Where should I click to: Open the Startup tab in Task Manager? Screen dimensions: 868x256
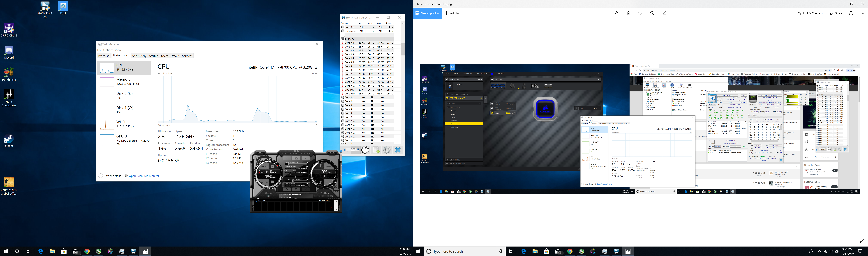pos(154,56)
